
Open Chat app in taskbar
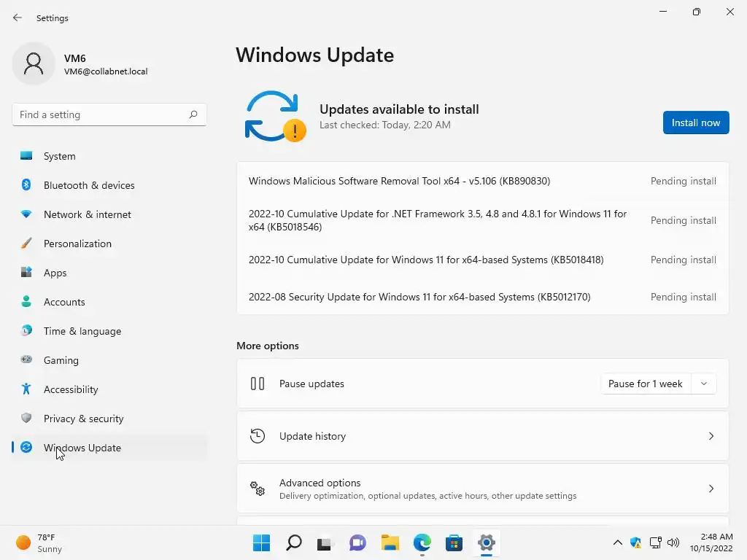pos(357,542)
